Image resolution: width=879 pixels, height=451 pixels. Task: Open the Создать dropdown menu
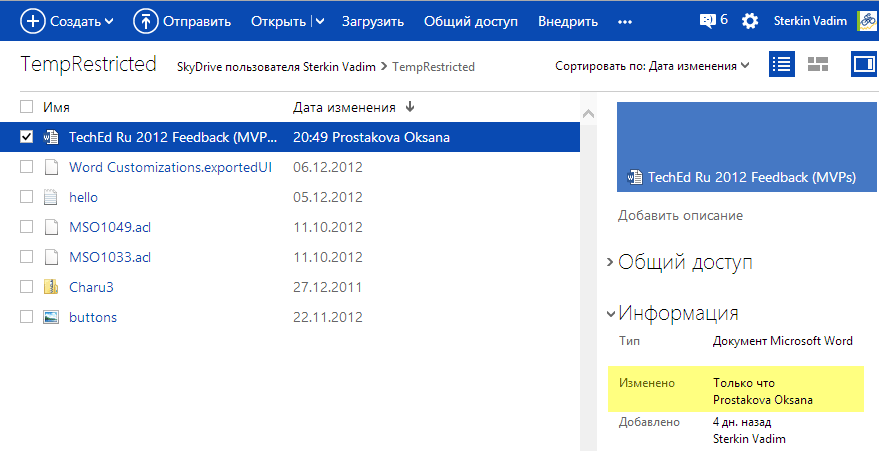click(x=82, y=21)
